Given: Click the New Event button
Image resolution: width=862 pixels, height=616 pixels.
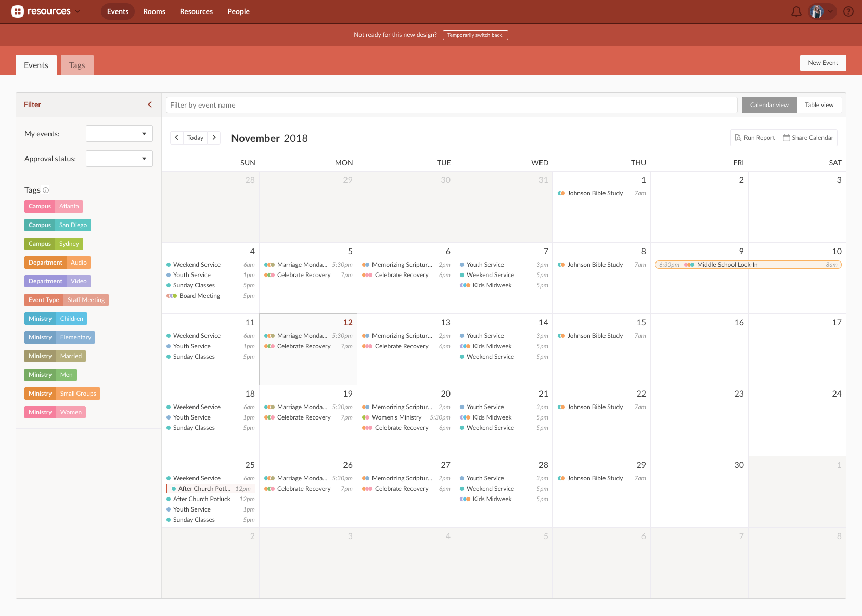Looking at the screenshot, I should tap(823, 62).
